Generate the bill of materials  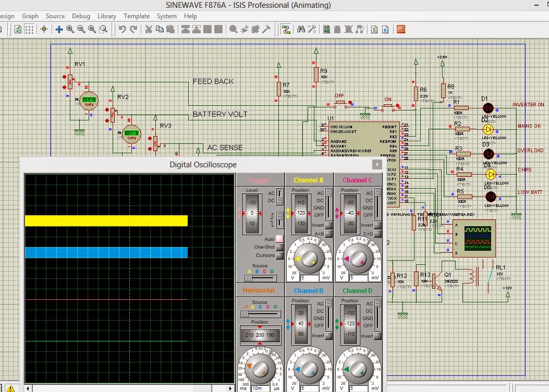pyautogui.click(x=374, y=29)
